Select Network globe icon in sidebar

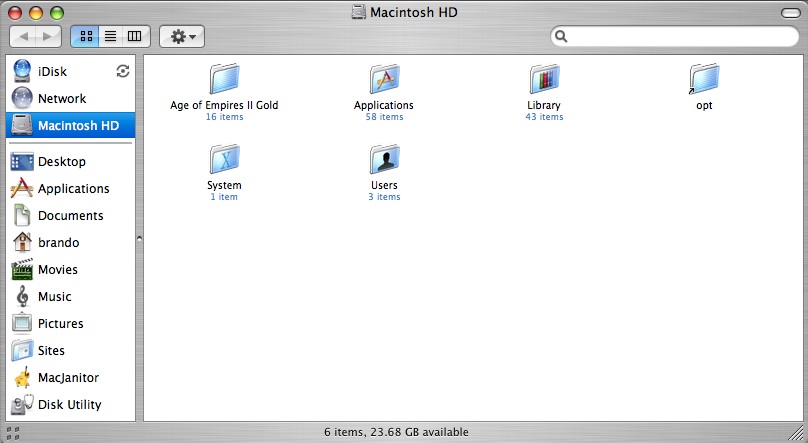pyautogui.click(x=22, y=98)
